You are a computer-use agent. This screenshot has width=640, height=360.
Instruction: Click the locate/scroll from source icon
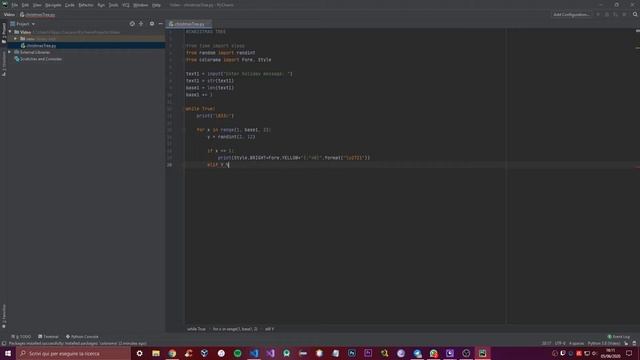132,24
